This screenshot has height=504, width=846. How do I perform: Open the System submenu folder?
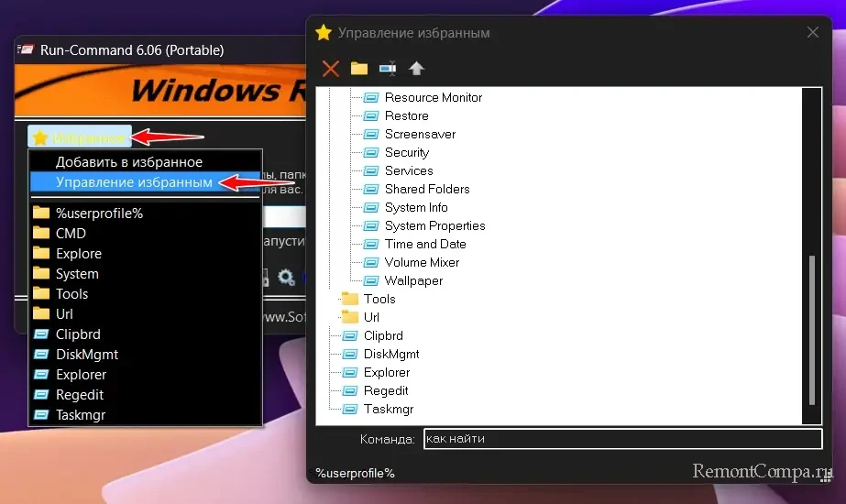point(77,274)
